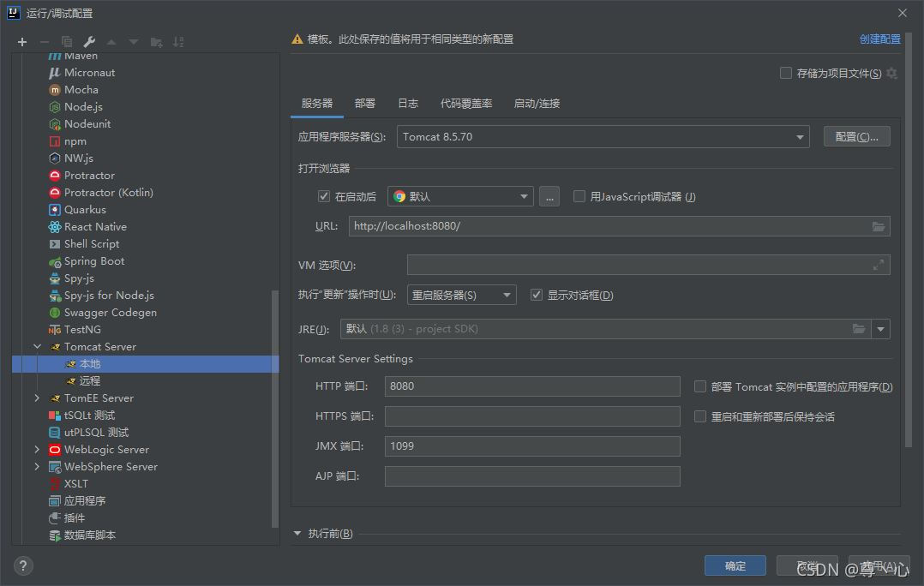Image resolution: width=924 pixels, height=586 pixels.
Task: Confirm with the 确定 button
Action: click(735, 566)
